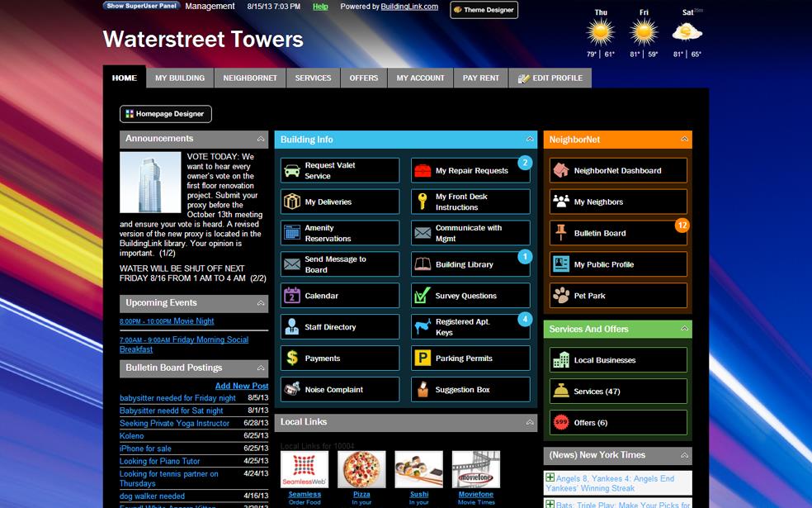812x508 pixels.
Task: Collapse the Announcements panel chevron
Action: point(262,138)
